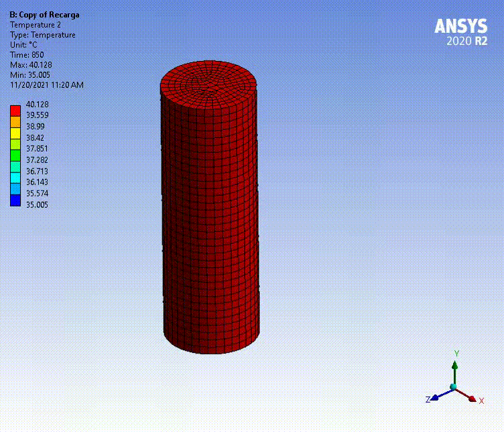The image size is (504, 432).
Task: Click the green legend color band
Action: pos(15,156)
